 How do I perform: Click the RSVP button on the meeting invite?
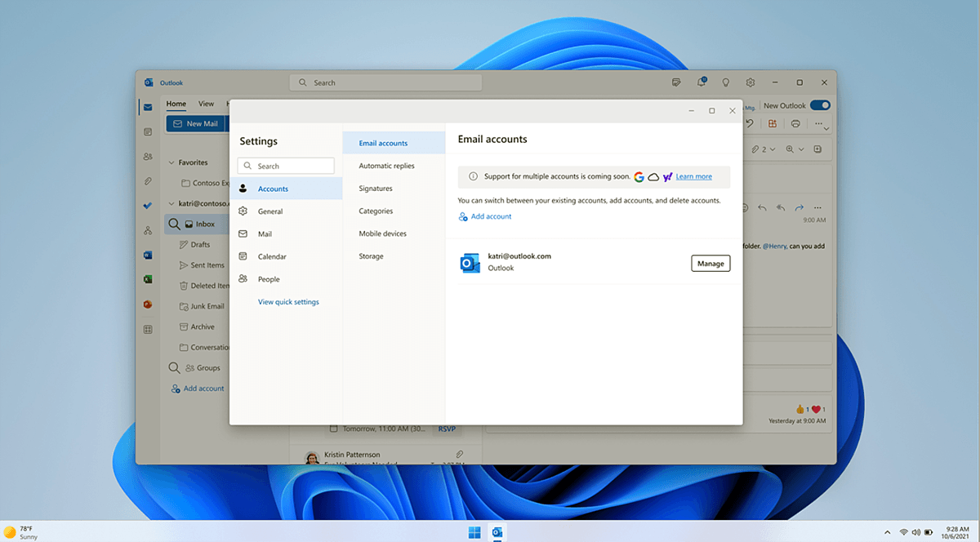pyautogui.click(x=447, y=429)
